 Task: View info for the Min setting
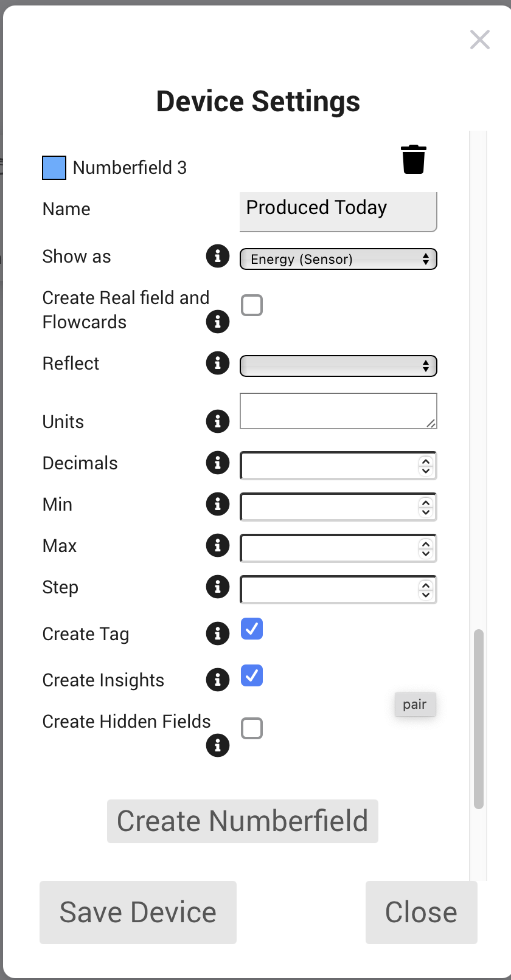tap(217, 505)
